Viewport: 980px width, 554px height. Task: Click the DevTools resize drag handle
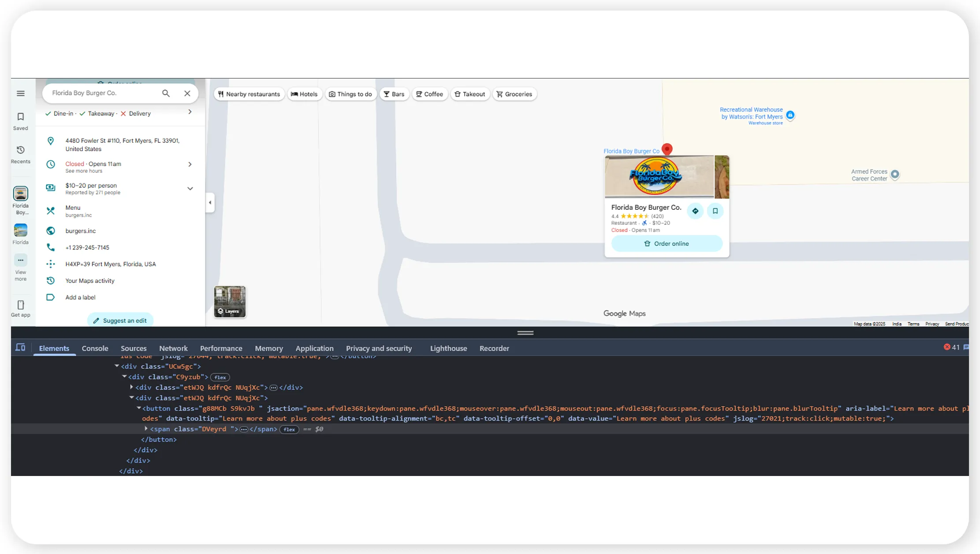click(x=525, y=333)
